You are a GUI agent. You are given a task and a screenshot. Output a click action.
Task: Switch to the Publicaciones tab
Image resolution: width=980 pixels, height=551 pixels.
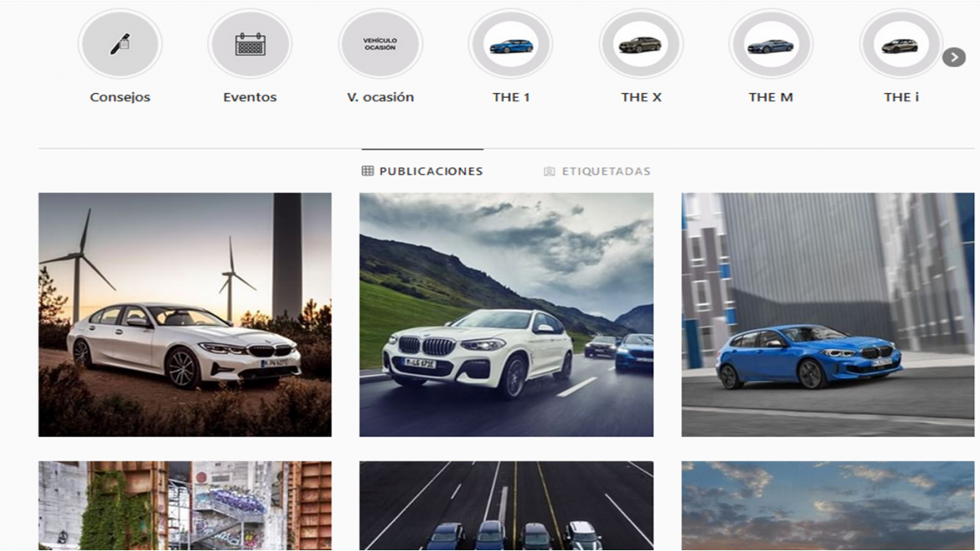[x=422, y=171]
